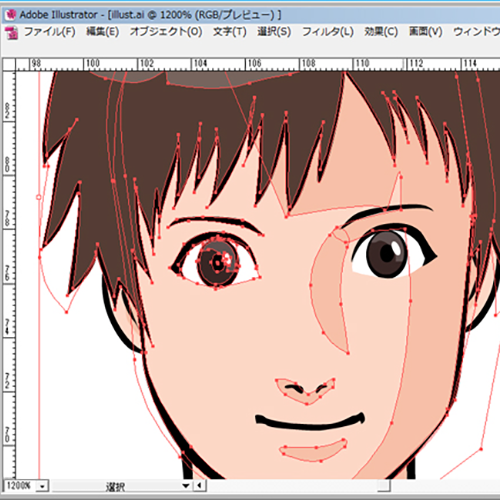Click the Adobe Illustrator title bar icon

(x=11, y=14)
